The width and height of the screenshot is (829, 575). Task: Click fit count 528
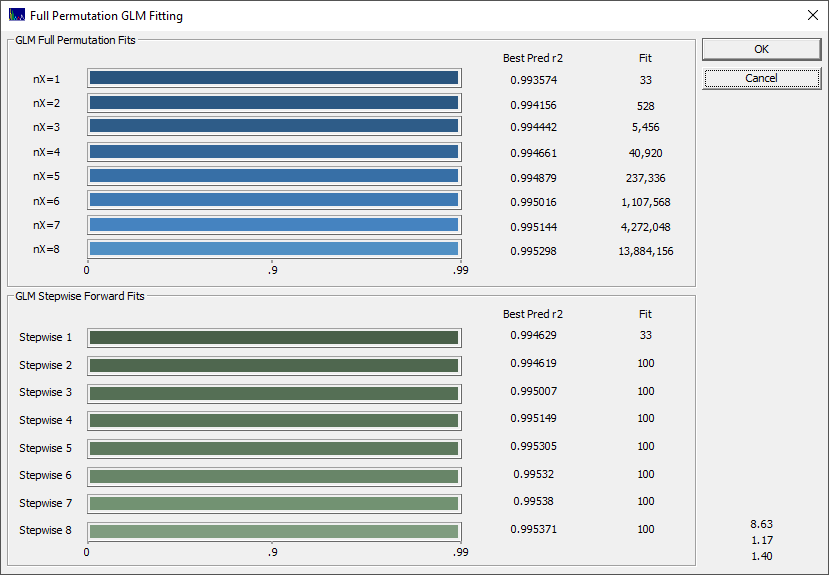click(x=646, y=106)
